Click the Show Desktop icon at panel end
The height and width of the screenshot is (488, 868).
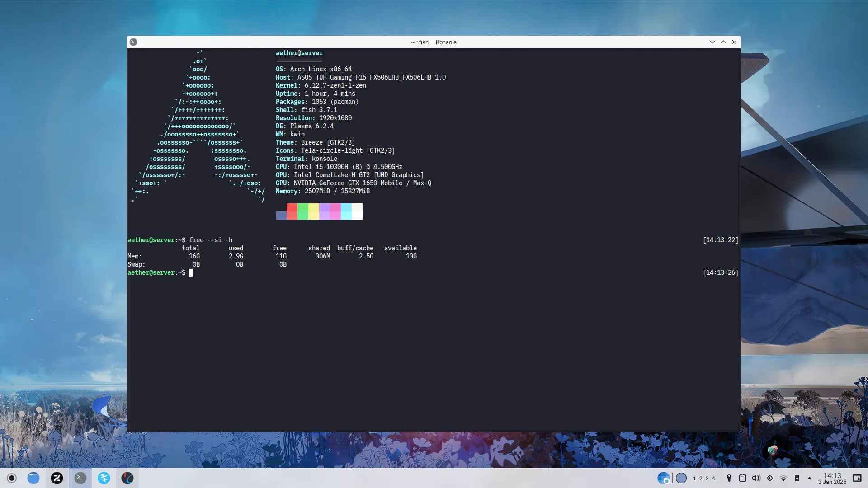[857, 478]
